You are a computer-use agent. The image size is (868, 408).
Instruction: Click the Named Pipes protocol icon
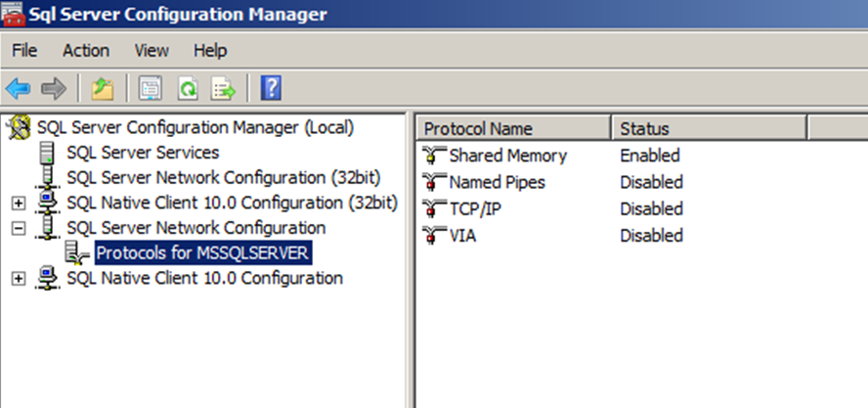coord(433,182)
